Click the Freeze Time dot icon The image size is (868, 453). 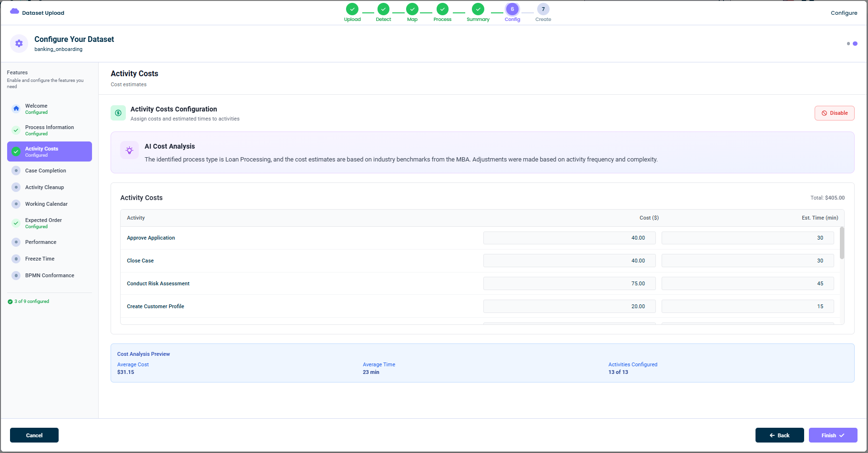(16, 259)
